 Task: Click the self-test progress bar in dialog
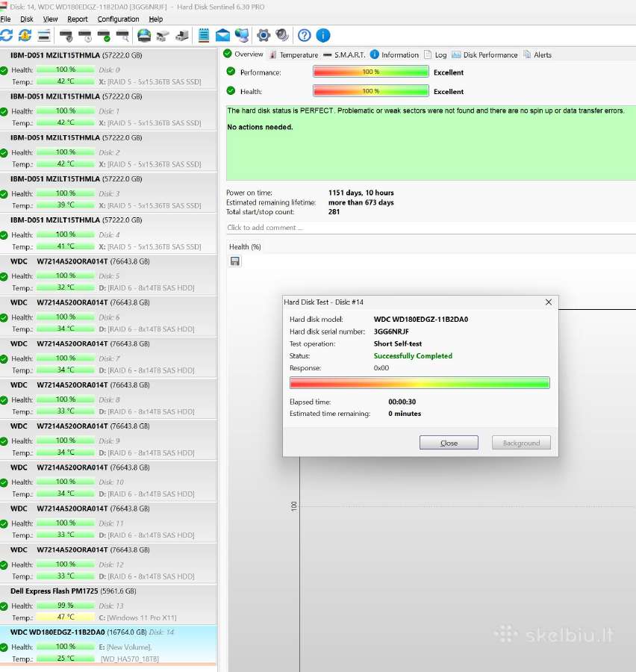(x=420, y=383)
